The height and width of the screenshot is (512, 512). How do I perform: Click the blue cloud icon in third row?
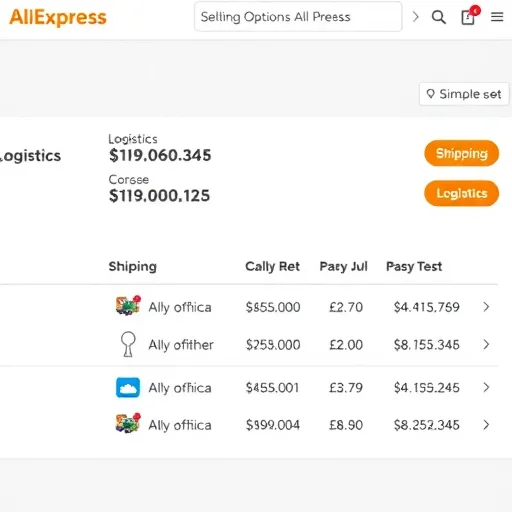click(128, 387)
